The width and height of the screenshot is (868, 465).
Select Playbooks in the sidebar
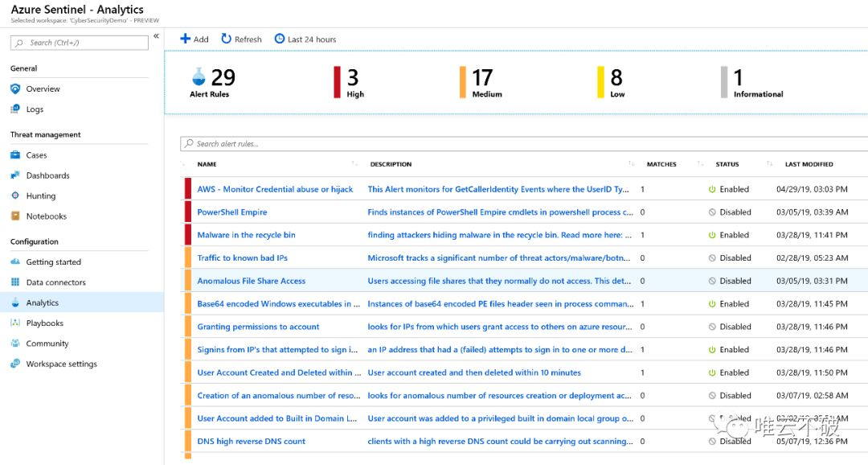coord(45,323)
